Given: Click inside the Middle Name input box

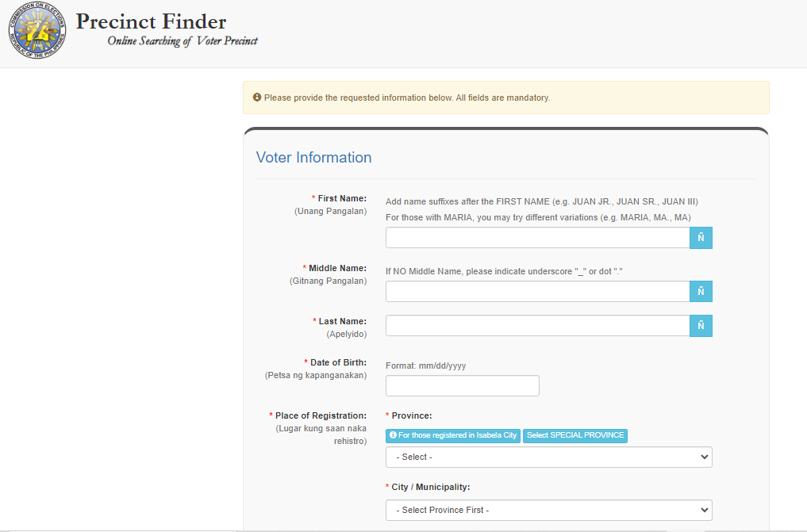Looking at the screenshot, I should coord(532,291).
